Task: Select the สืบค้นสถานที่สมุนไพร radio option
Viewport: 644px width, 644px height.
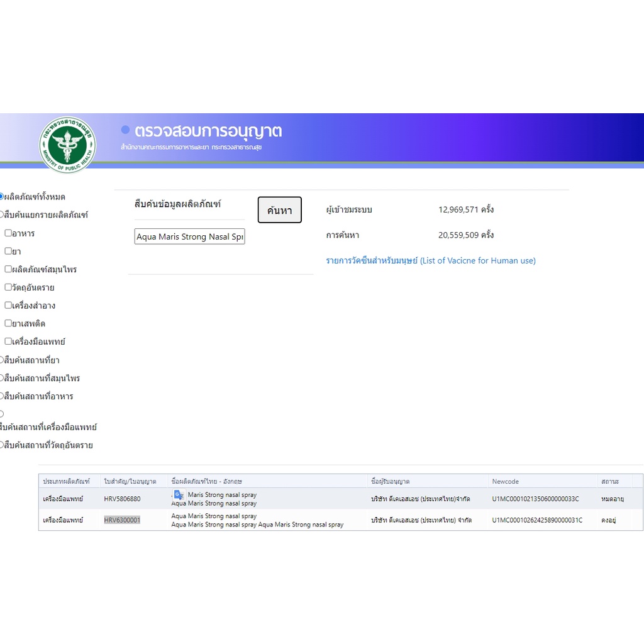Action: [1, 378]
